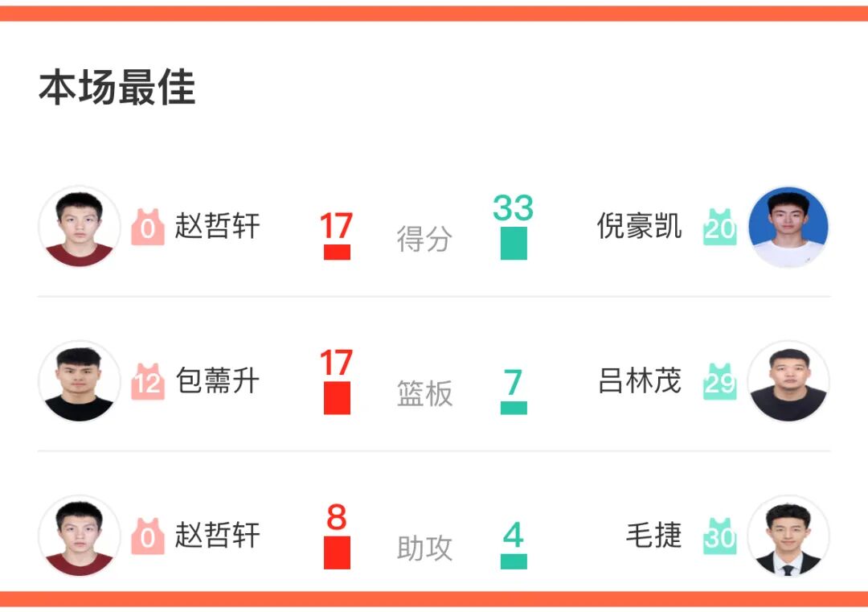
Task: Open 毛捷's profile photo
Action: tap(788, 536)
